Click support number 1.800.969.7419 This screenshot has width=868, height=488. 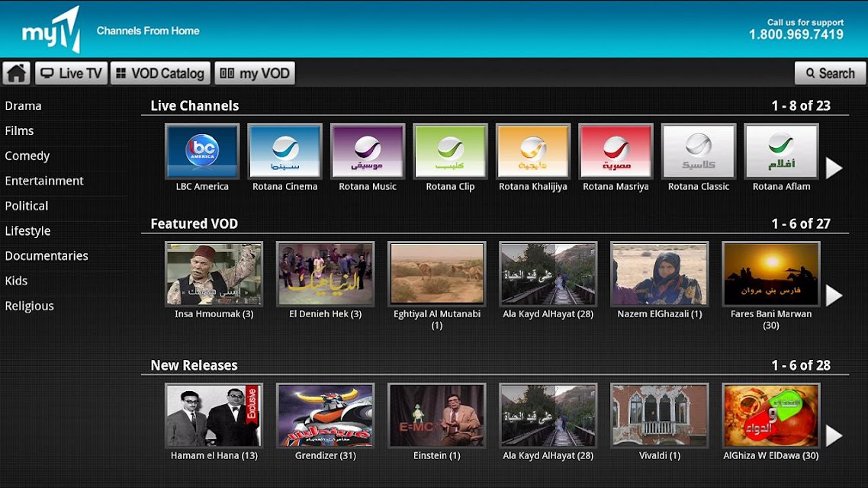(x=796, y=35)
